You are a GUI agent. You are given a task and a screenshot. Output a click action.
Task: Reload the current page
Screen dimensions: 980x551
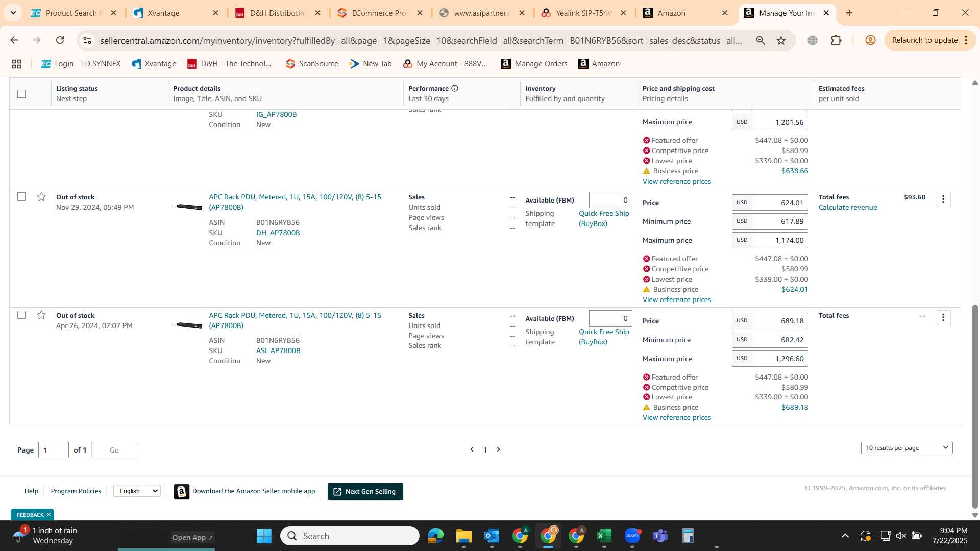[60, 40]
